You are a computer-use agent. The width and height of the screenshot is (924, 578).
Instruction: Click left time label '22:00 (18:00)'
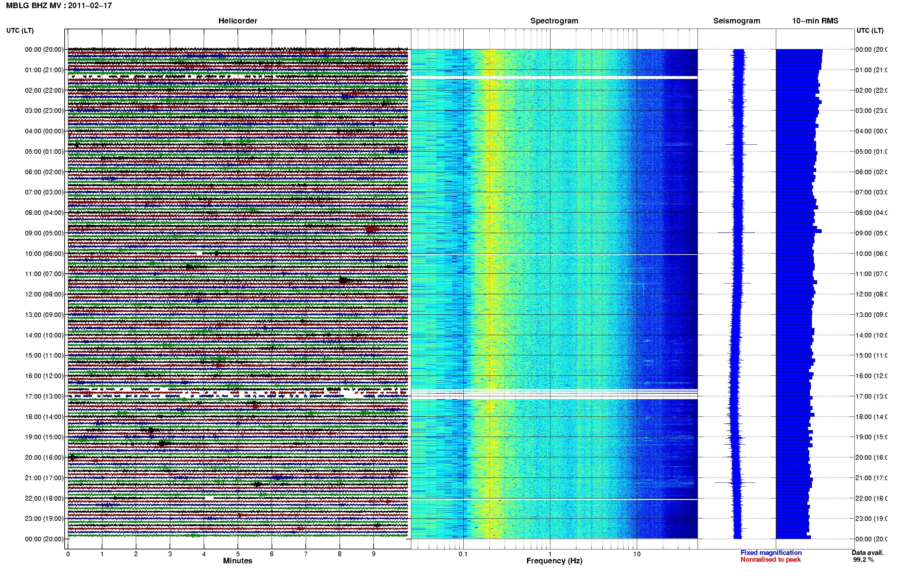click(44, 498)
